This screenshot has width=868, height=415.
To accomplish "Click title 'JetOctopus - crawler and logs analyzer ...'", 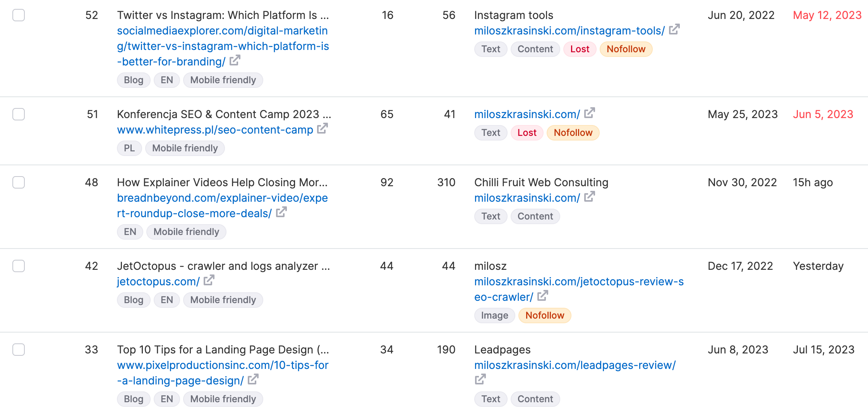I will click(223, 266).
